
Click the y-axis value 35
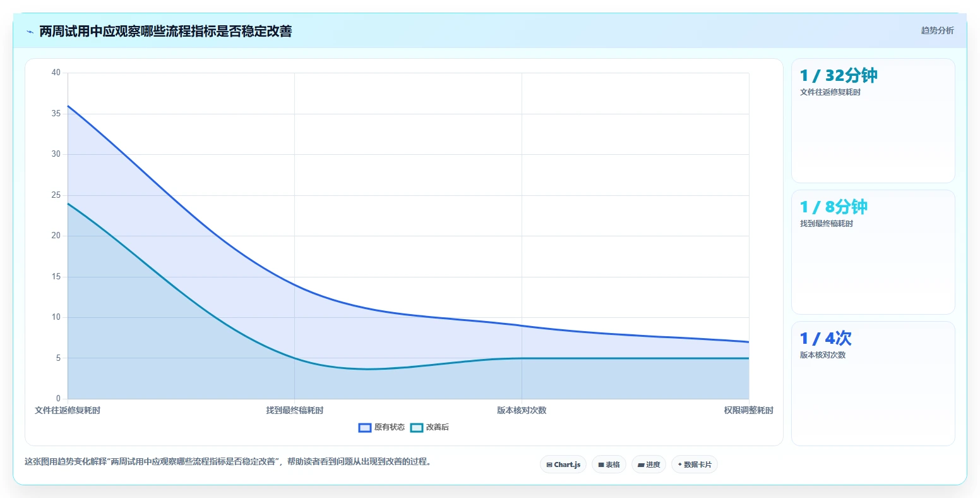click(56, 114)
